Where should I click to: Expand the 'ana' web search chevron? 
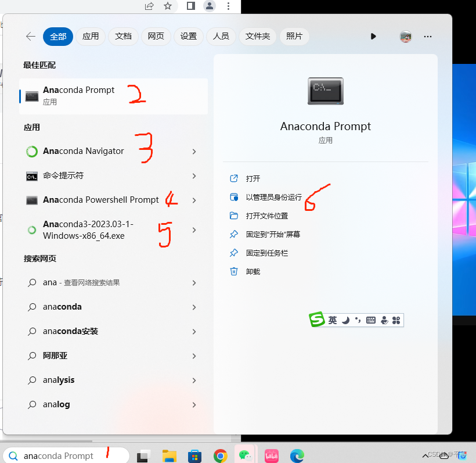[194, 283]
